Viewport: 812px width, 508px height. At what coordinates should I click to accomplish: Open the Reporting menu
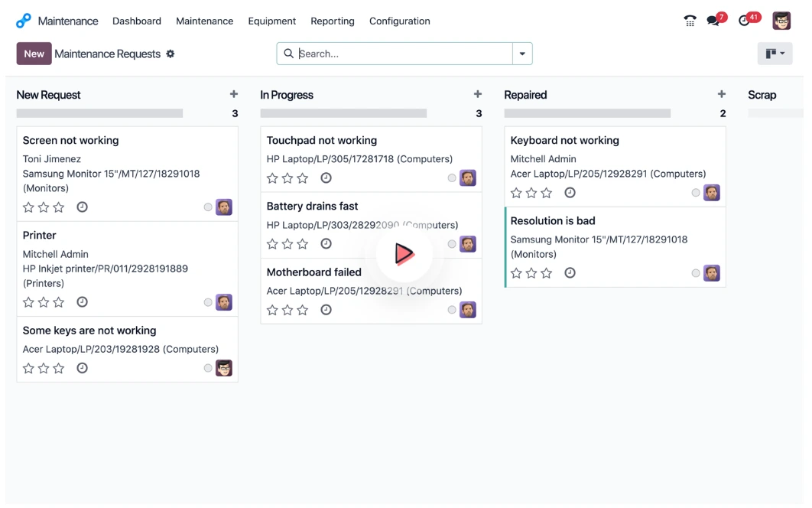click(332, 21)
